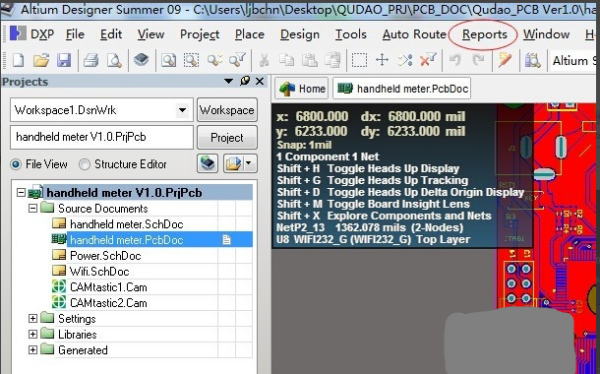This screenshot has width=600, height=374.
Task: Open the Project menu
Action: [200, 34]
